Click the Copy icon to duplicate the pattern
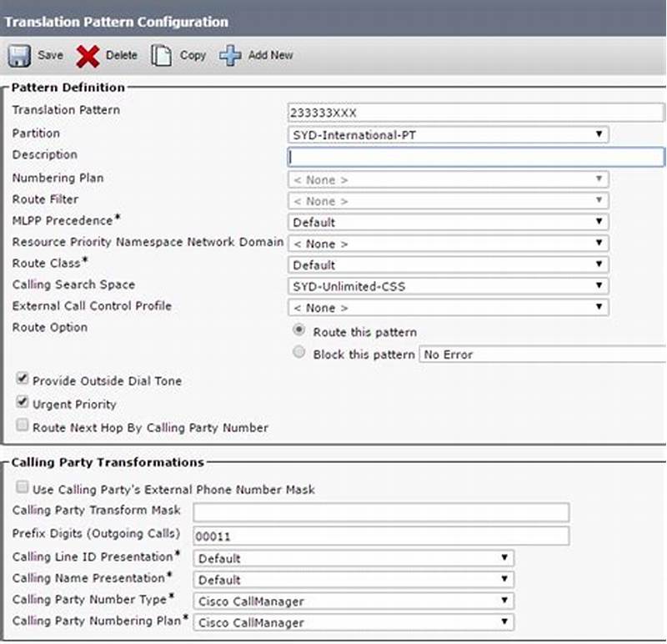The height and width of the screenshot is (644, 667). point(159,55)
